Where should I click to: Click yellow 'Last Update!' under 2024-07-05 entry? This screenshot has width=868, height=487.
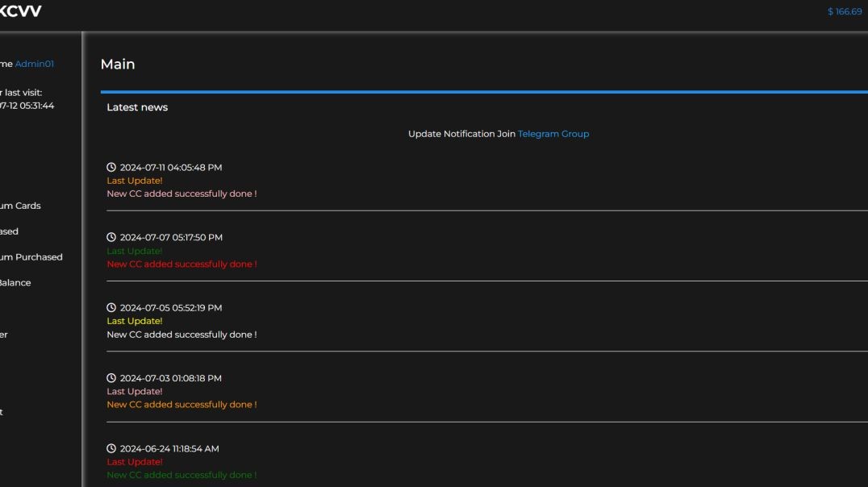tap(135, 321)
